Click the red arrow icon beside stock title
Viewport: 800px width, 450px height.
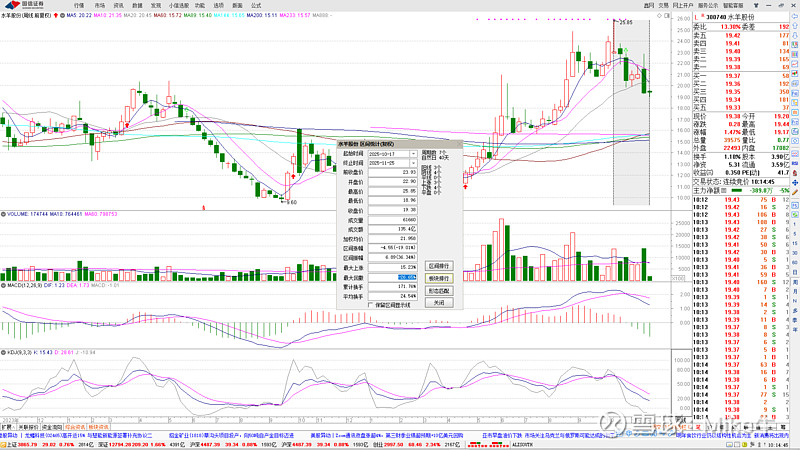click(56, 15)
